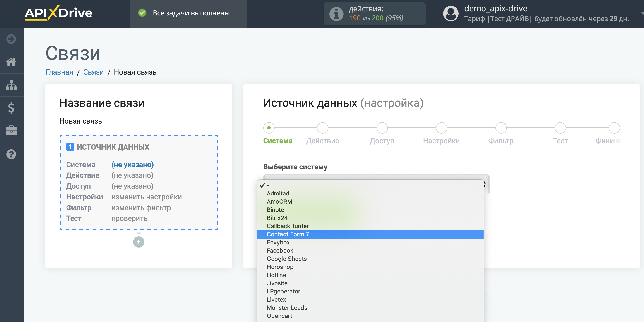Image resolution: width=644 pixels, height=322 pixels.
Task: Click the green check status icon
Action: click(x=142, y=13)
